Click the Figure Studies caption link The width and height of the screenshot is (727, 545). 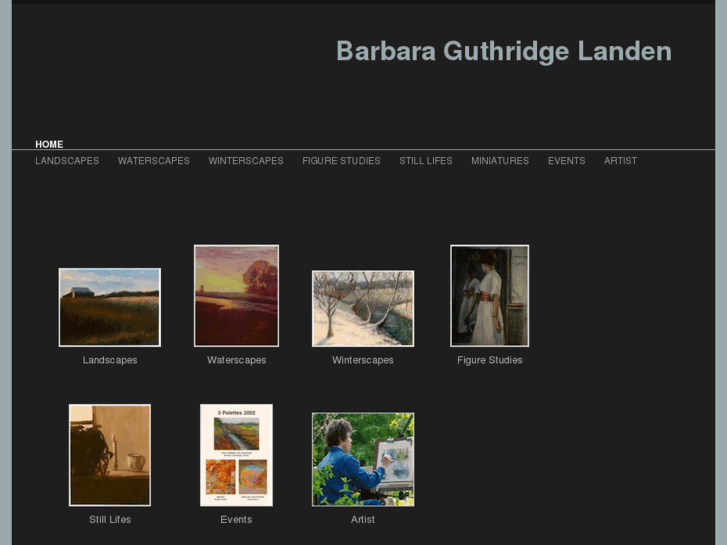(490, 360)
